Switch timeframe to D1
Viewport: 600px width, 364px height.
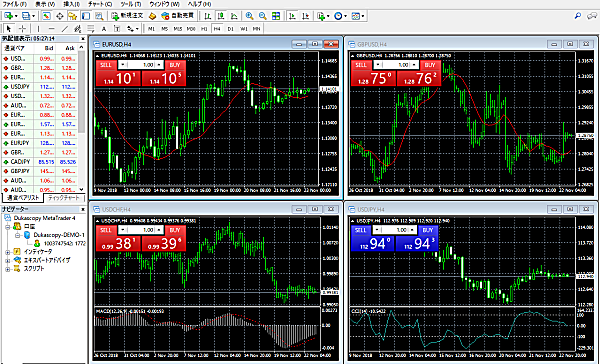230,29
